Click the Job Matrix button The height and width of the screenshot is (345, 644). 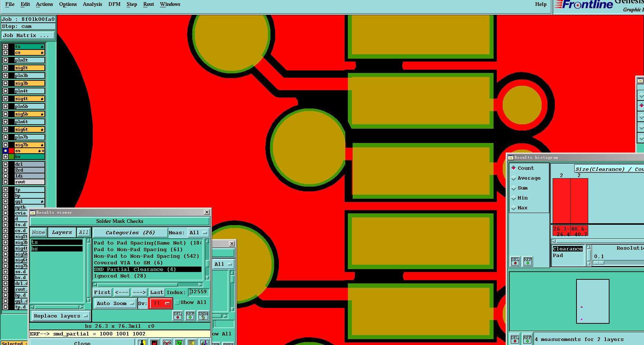[28, 36]
